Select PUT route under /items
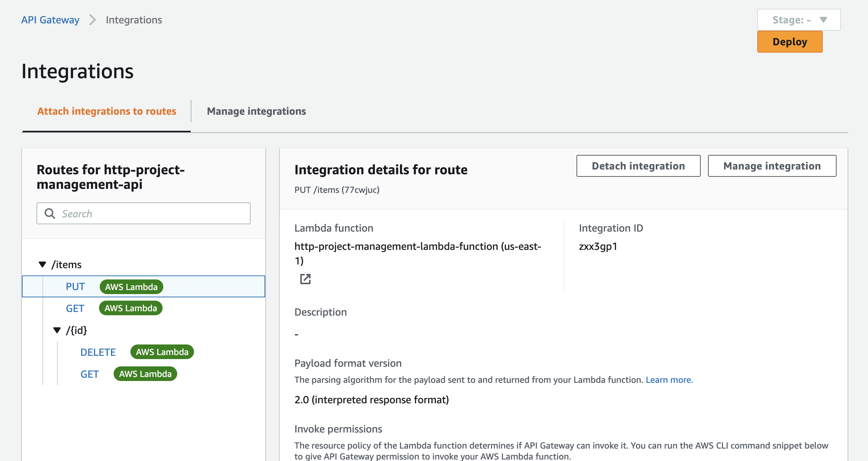 [75, 286]
